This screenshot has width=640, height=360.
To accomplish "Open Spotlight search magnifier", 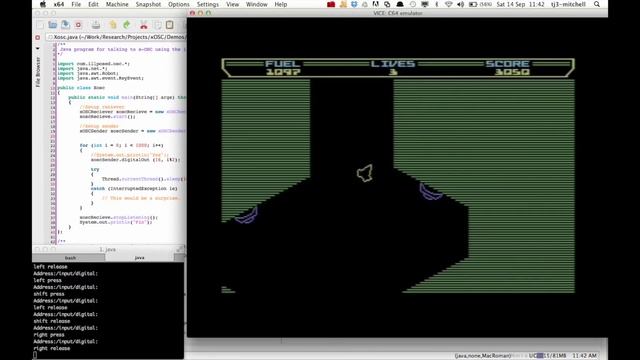I will pos(597,4).
